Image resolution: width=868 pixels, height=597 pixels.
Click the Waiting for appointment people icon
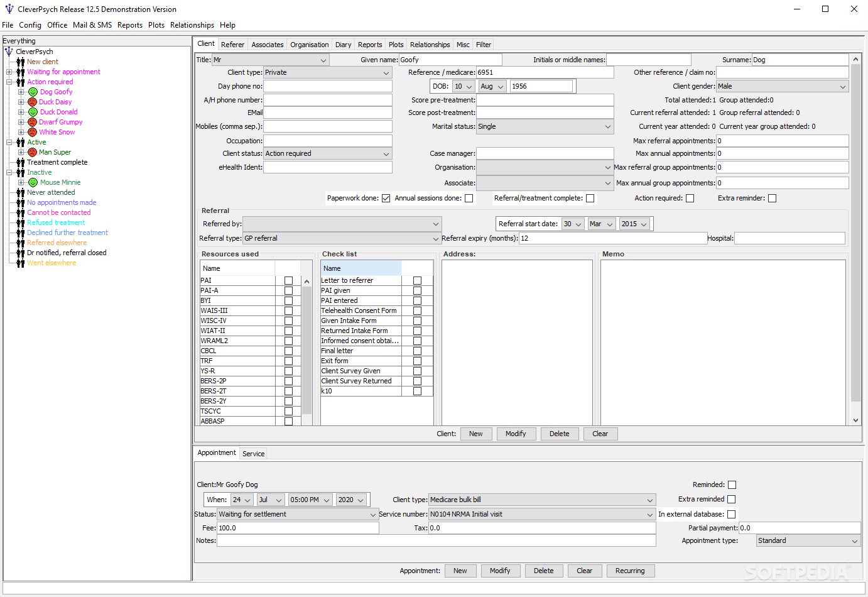(x=21, y=72)
